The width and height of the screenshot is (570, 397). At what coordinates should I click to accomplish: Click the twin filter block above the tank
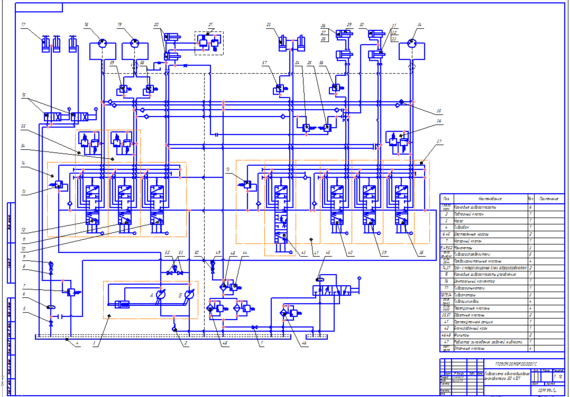tap(229, 309)
